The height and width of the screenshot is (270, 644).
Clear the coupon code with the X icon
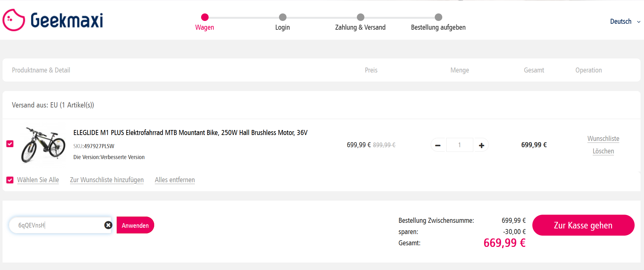point(108,225)
